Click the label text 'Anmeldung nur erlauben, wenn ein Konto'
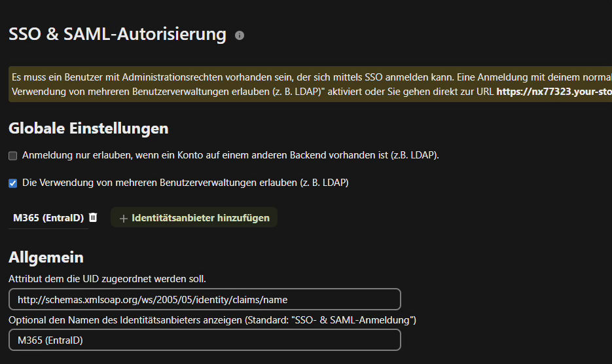612x364 pixels. (x=131, y=155)
